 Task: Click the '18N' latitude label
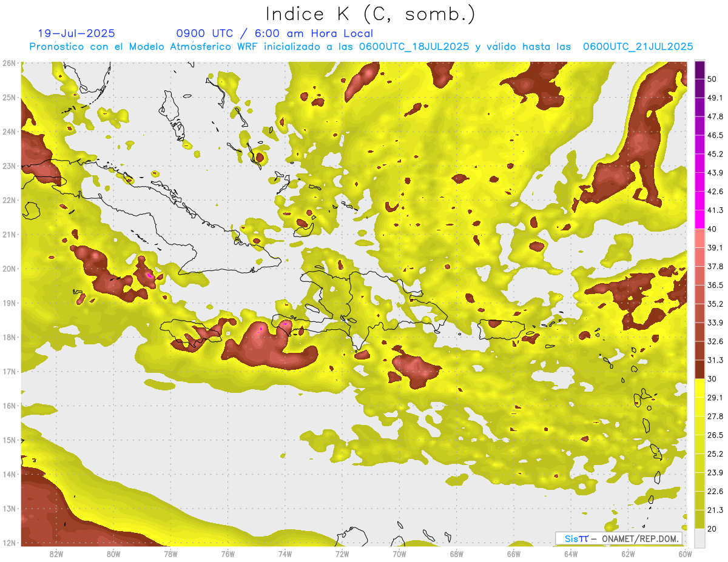9,337
